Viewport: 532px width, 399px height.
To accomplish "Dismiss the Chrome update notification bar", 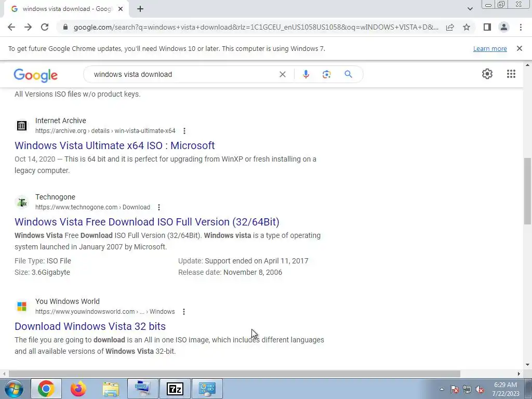I will [x=520, y=48].
